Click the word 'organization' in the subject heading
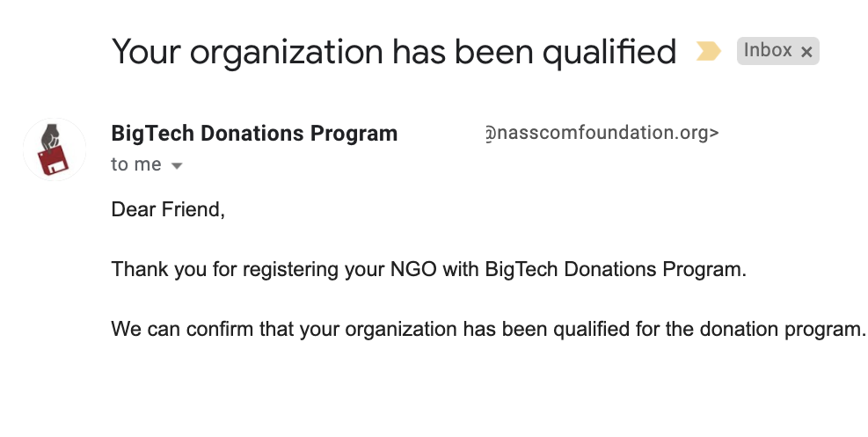This screenshot has width=868, height=437. [x=286, y=54]
